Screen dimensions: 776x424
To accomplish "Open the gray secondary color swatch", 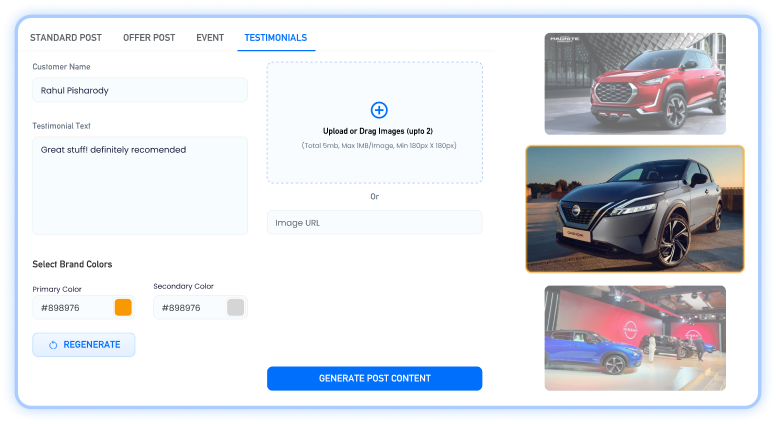I will tap(235, 307).
